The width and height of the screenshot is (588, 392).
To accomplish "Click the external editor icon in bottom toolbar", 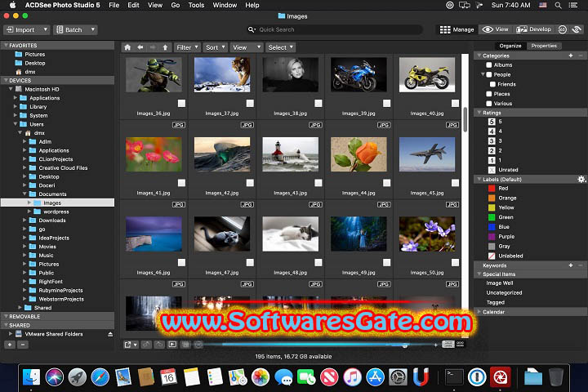I will (130, 345).
